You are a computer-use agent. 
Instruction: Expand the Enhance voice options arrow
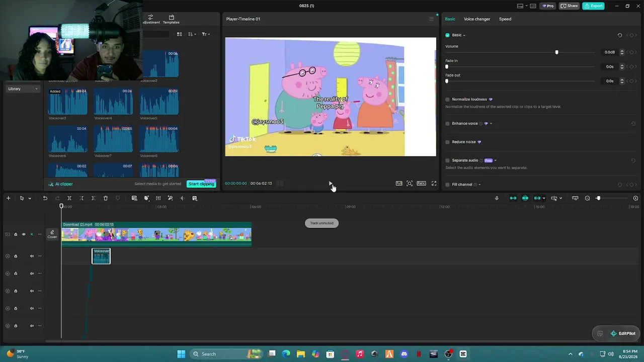491,124
